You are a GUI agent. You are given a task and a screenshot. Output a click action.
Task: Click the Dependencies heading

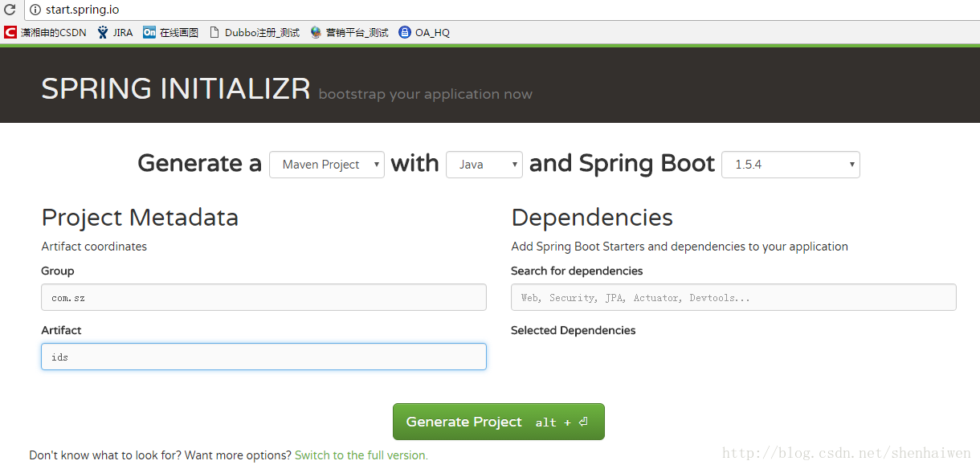(x=592, y=218)
